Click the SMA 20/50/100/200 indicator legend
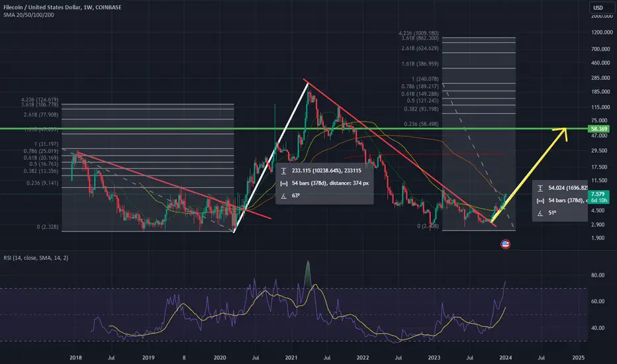617x364 pixels. click(x=28, y=15)
